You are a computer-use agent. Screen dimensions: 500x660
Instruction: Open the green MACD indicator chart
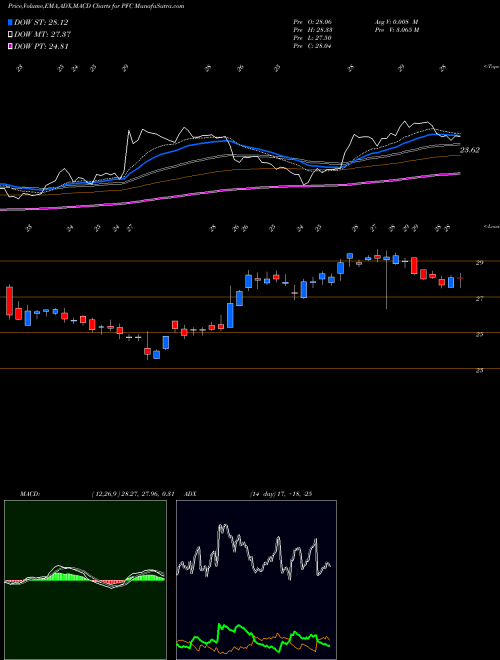pos(85,580)
